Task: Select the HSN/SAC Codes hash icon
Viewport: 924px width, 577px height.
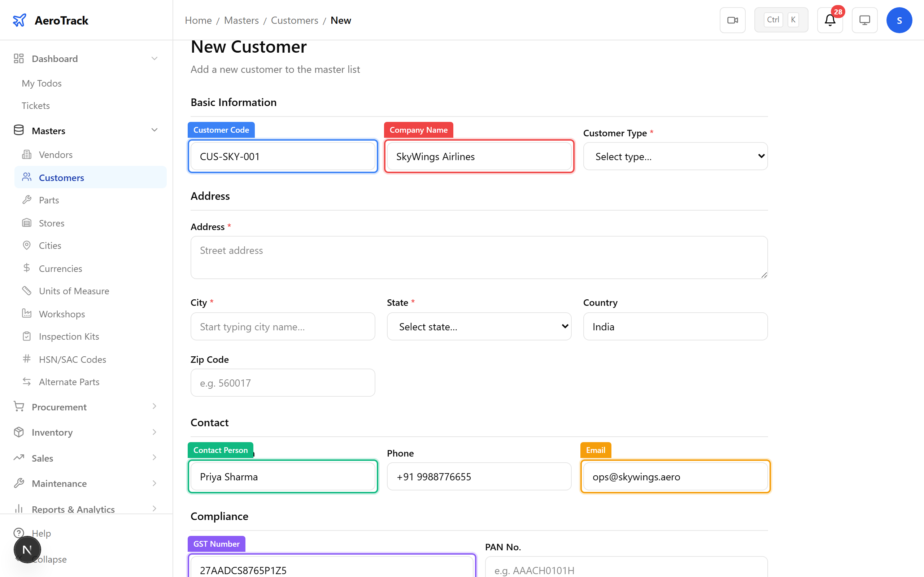Action: (x=26, y=359)
